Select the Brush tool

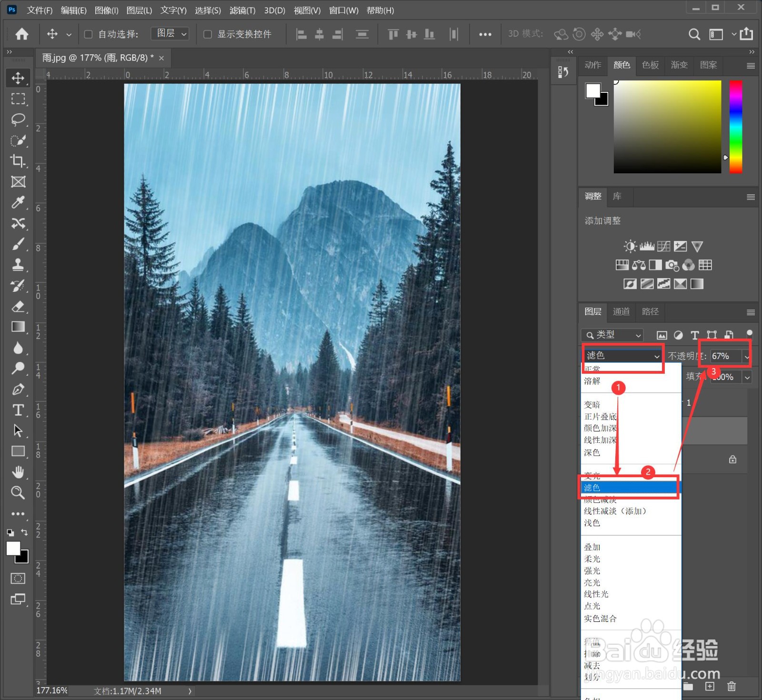tap(18, 244)
